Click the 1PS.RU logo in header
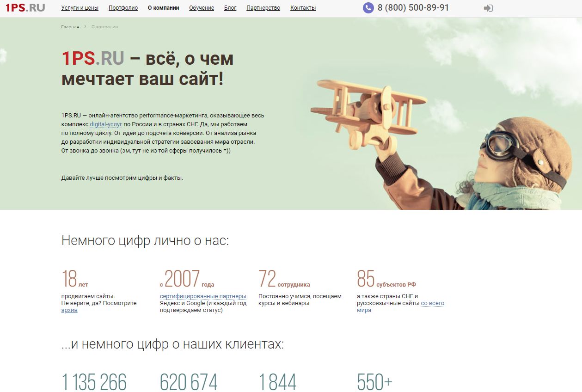 [25, 8]
